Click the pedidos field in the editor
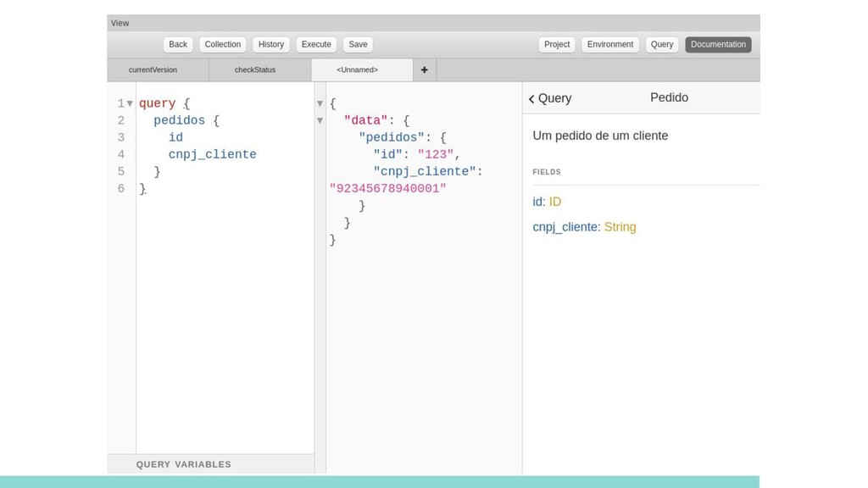The width and height of the screenshot is (868, 488). click(x=180, y=120)
